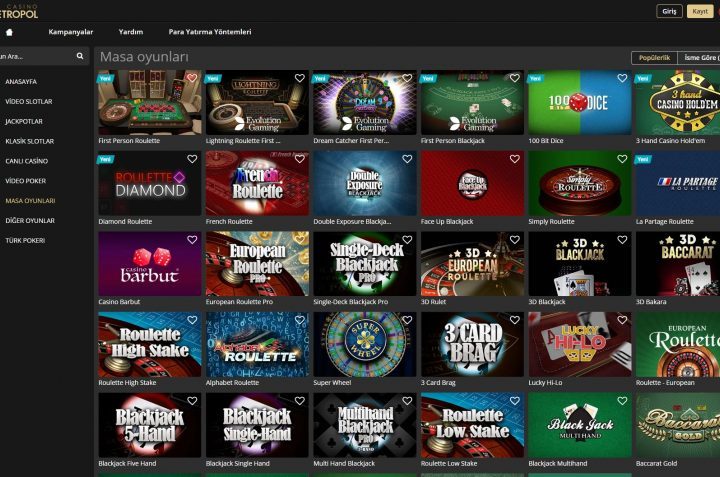
Task: Add Roulette High Stake to favorites
Action: pos(192,320)
